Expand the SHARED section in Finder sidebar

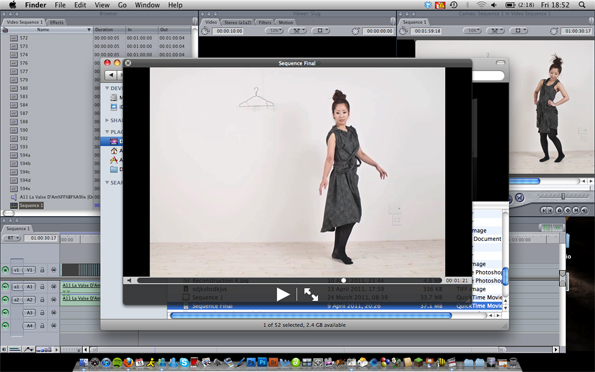107,120
